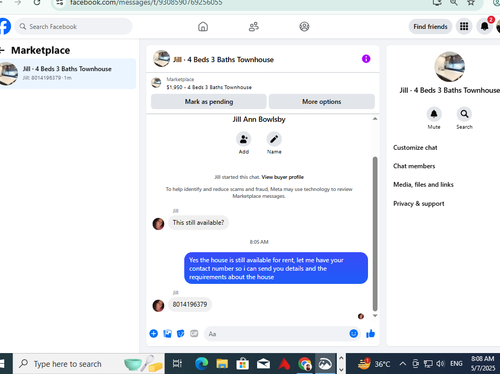Click the Search icon in chat details panel
Screen dimensions: 500x374
pos(464,114)
